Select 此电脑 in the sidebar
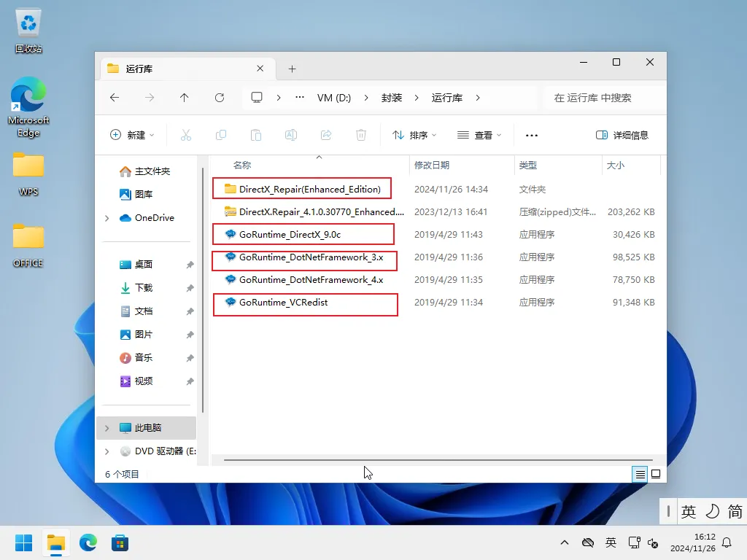Screen dimensions: 747x560 point(147,427)
